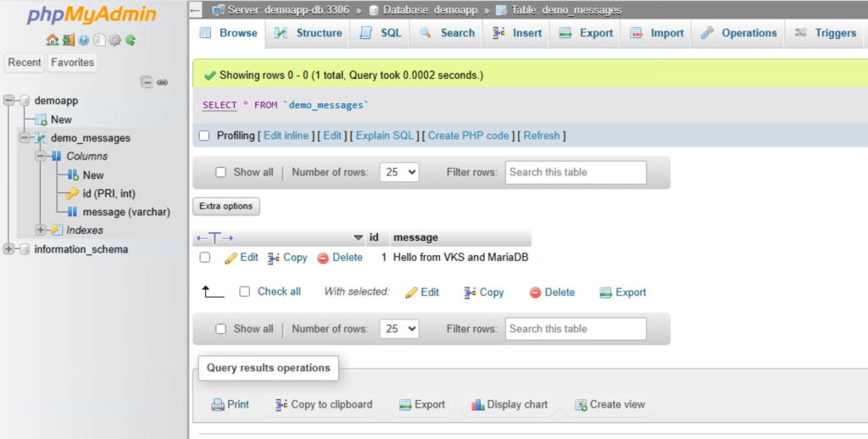This screenshot has height=439, width=868.
Task: Click the Display chart icon
Action: tap(477, 405)
